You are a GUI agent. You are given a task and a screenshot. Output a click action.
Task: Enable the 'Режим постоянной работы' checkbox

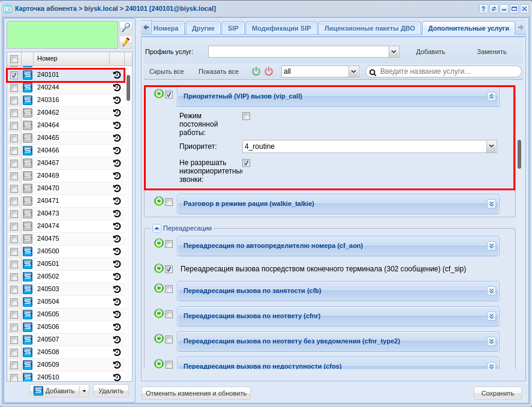click(246, 116)
